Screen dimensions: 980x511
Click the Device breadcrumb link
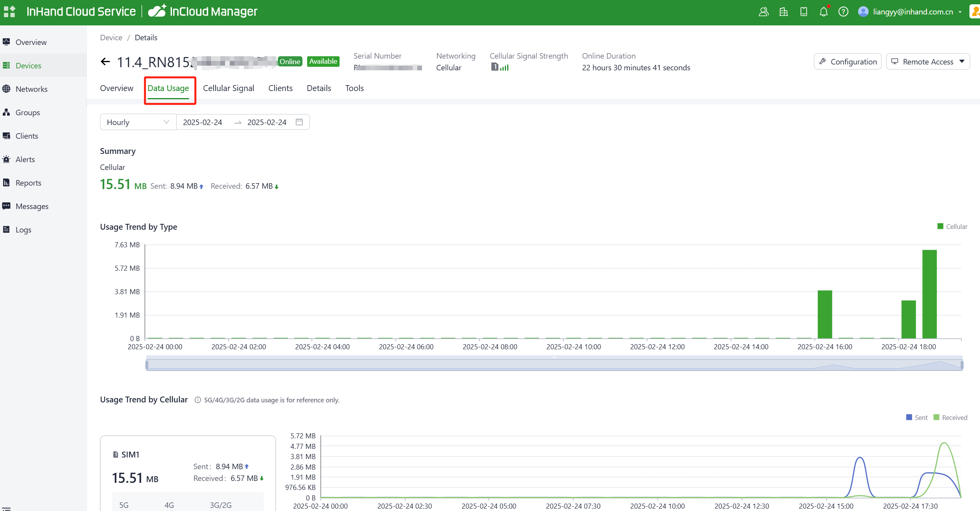[x=111, y=38]
